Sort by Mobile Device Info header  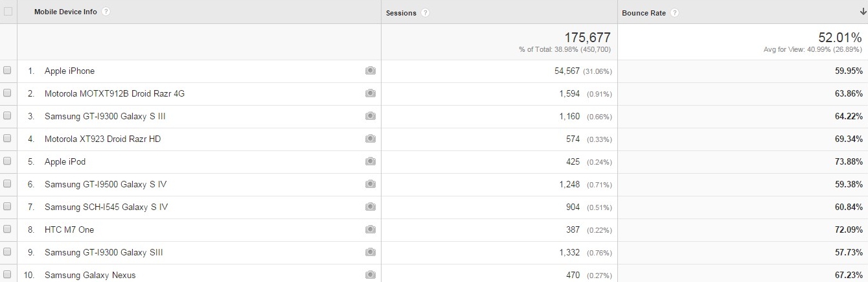click(x=65, y=12)
